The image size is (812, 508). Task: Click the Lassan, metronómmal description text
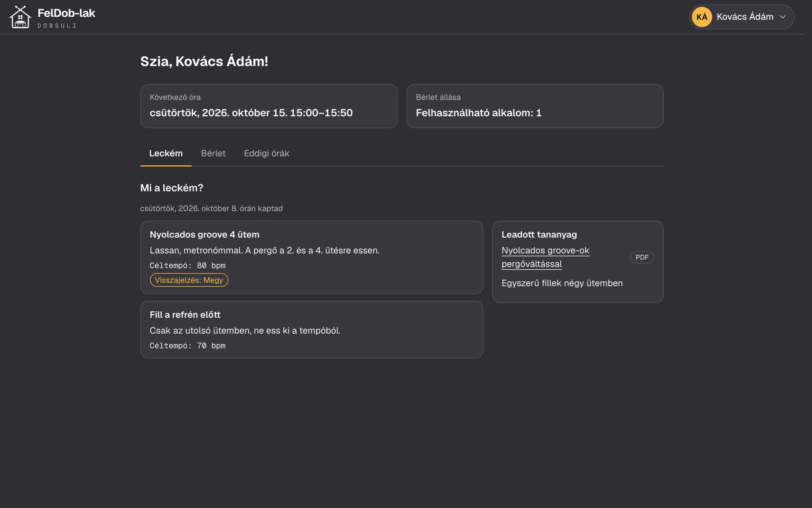coord(264,250)
